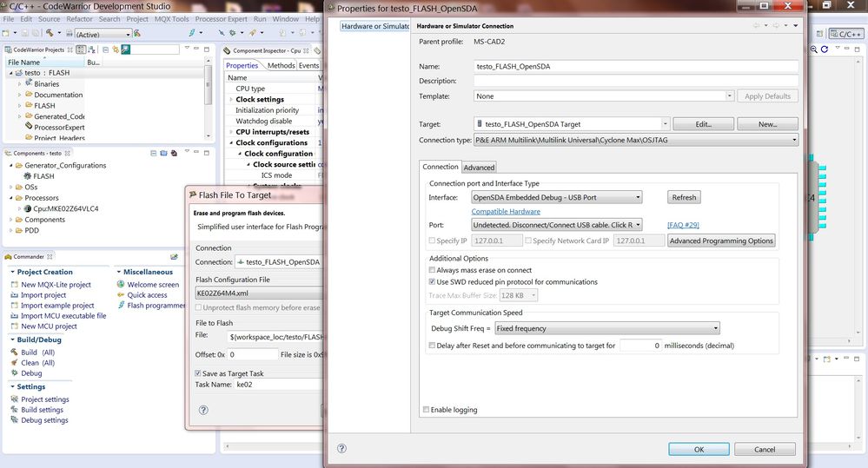Toggle Use SWD reduced pin protocol checkbox

[432, 281]
